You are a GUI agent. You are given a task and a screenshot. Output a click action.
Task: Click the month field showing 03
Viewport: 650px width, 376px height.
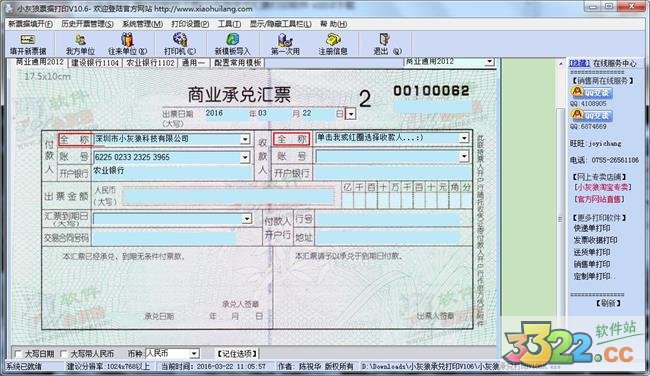click(x=274, y=113)
